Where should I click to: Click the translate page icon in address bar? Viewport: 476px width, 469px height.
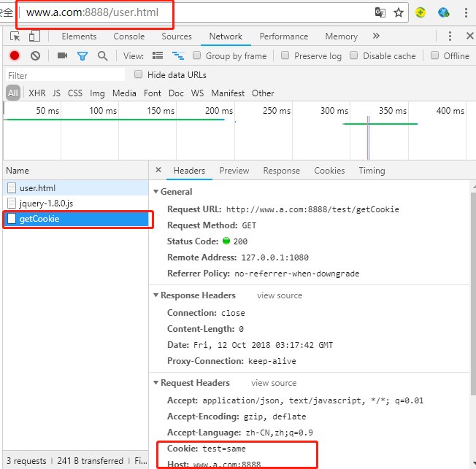point(380,12)
